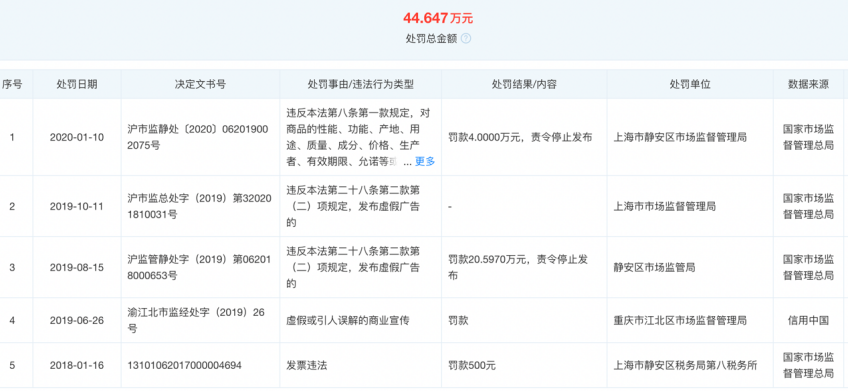Screen dimensions: 848x391
Task: Click the 处罚日期 column header
Action: pyautogui.click(x=77, y=84)
